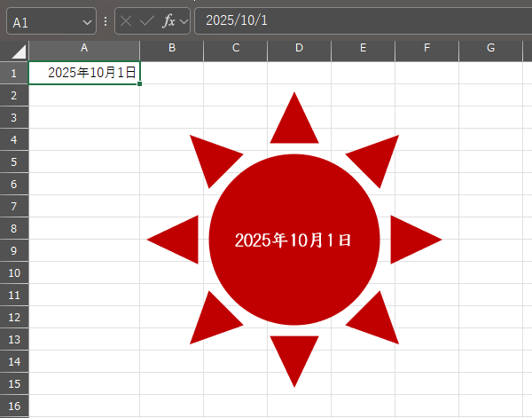This screenshot has width=532, height=418.
Task: Click the Cancel X icon in formula bar
Action: pos(127,21)
